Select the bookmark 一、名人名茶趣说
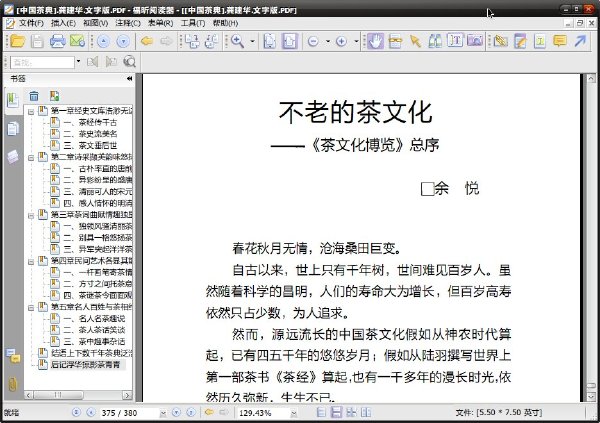The height and width of the screenshot is (423, 600). (x=94, y=318)
